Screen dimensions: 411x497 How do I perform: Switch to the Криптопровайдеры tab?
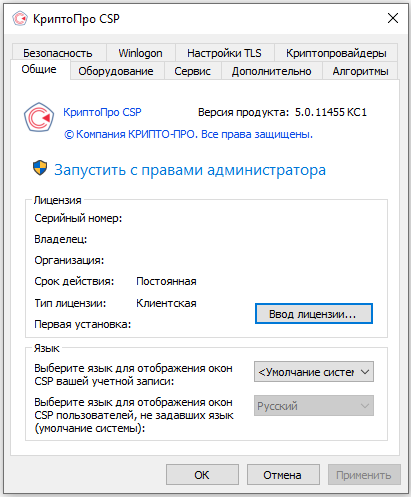336,53
